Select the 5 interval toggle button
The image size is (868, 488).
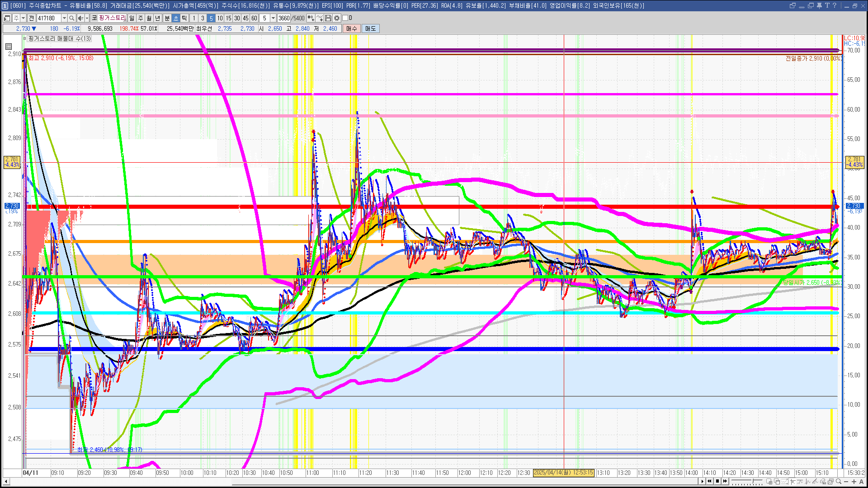(x=211, y=18)
